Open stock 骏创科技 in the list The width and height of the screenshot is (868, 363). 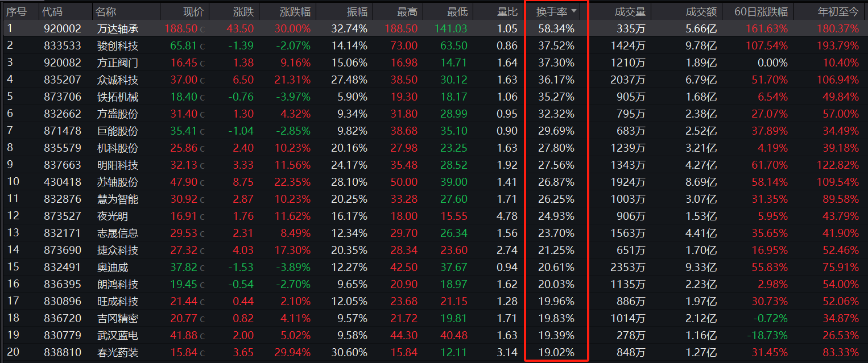[x=117, y=45]
